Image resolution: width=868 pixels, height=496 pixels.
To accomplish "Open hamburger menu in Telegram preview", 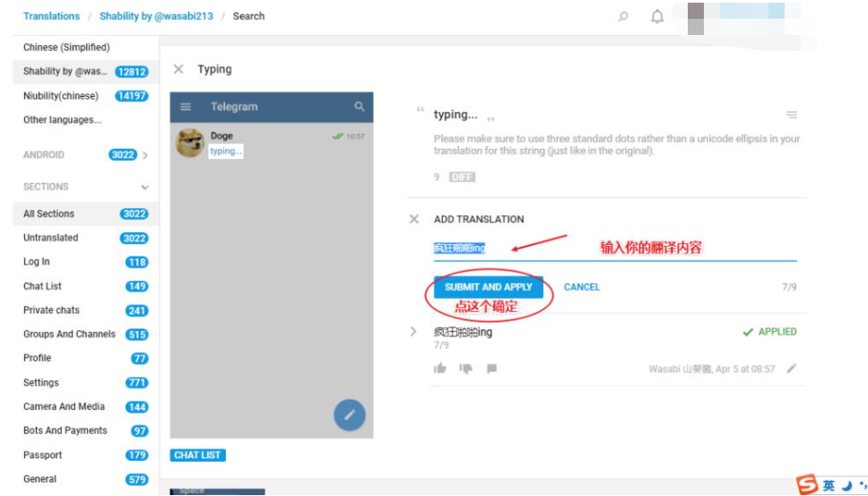I will [186, 106].
